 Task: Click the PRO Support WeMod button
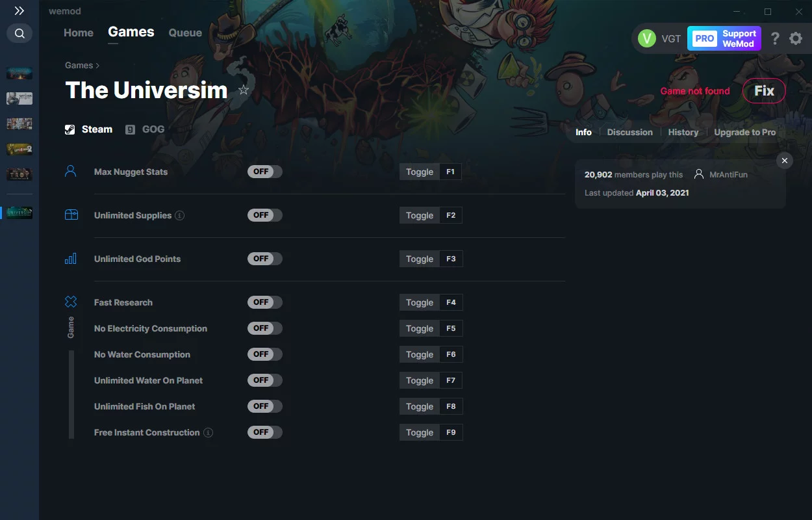[x=724, y=38]
